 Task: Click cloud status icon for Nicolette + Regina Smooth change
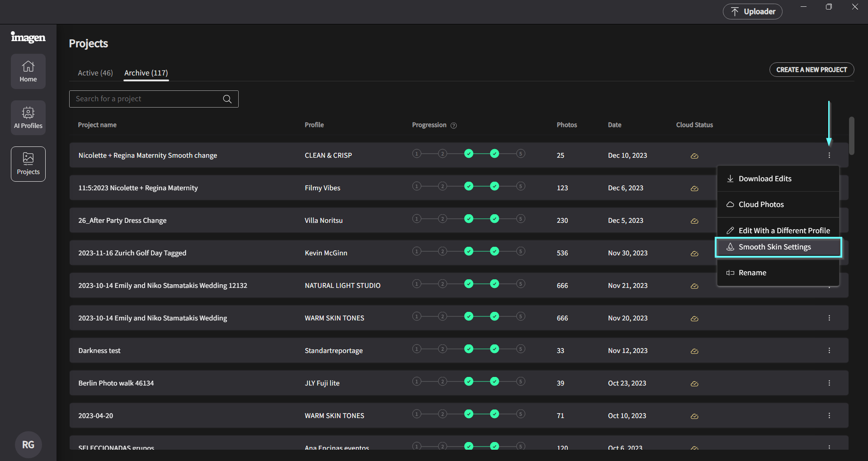click(x=694, y=156)
